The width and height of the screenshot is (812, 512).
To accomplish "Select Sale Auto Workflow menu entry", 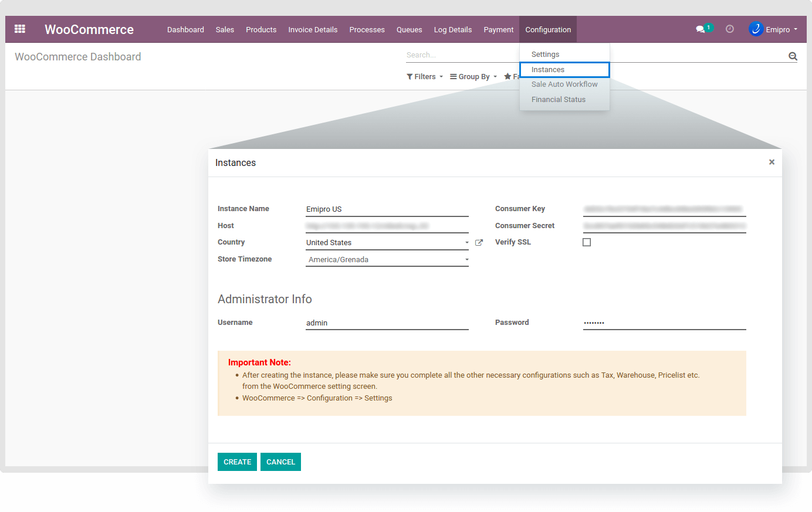I will tap(564, 84).
